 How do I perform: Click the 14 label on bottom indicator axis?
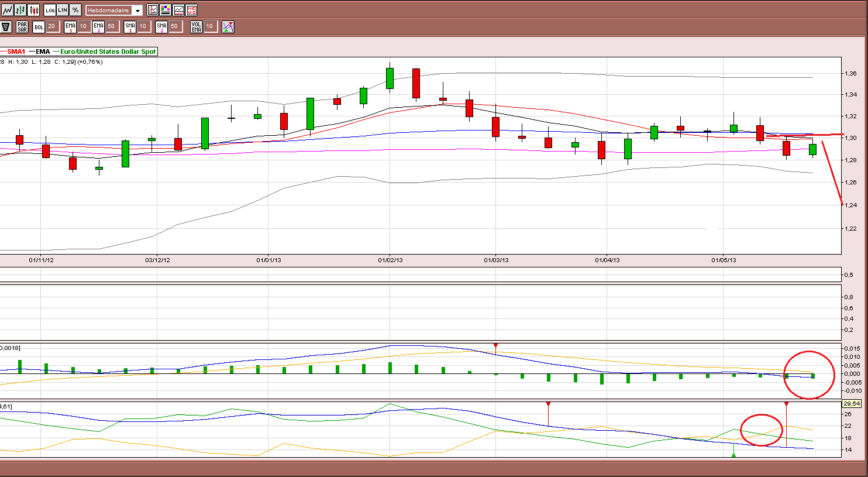(848, 450)
